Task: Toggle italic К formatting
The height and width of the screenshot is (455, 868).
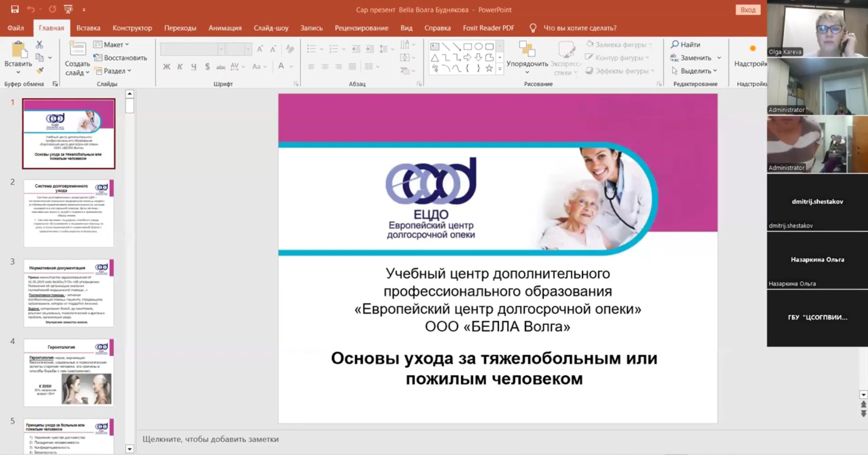Action: point(180,67)
